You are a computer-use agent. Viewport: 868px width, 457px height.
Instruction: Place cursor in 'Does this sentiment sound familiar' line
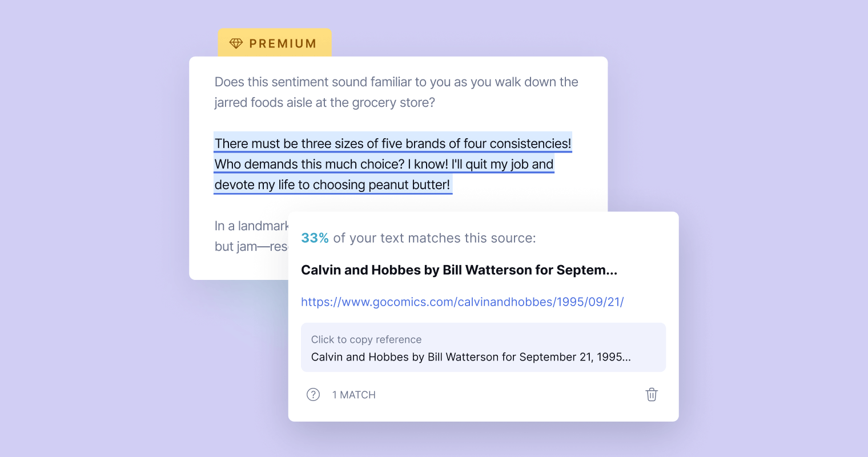coord(396,82)
